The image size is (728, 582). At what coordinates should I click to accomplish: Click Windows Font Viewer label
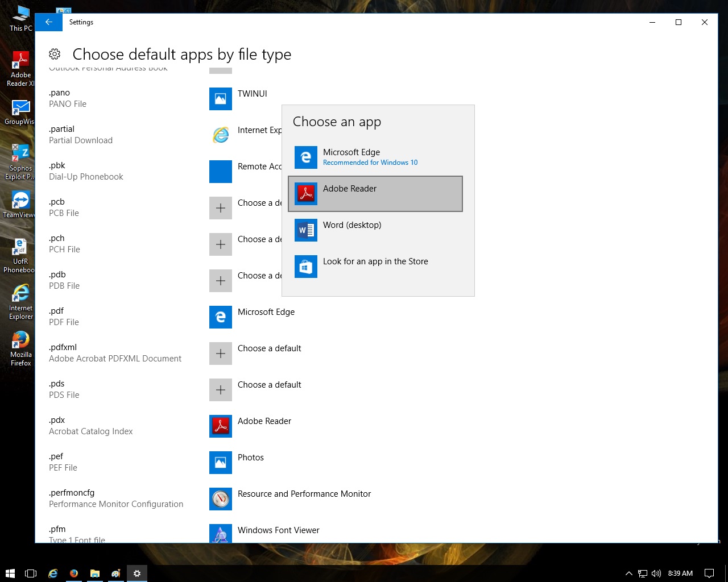click(279, 530)
